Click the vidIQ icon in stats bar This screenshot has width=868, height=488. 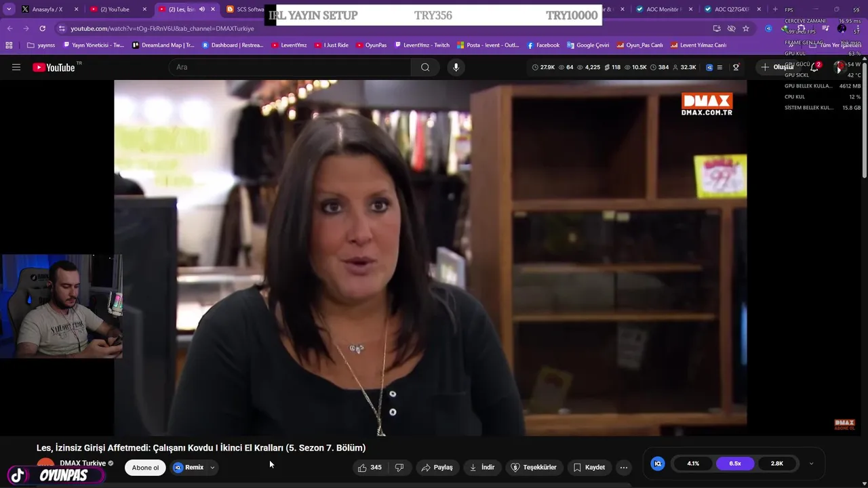[x=709, y=67]
